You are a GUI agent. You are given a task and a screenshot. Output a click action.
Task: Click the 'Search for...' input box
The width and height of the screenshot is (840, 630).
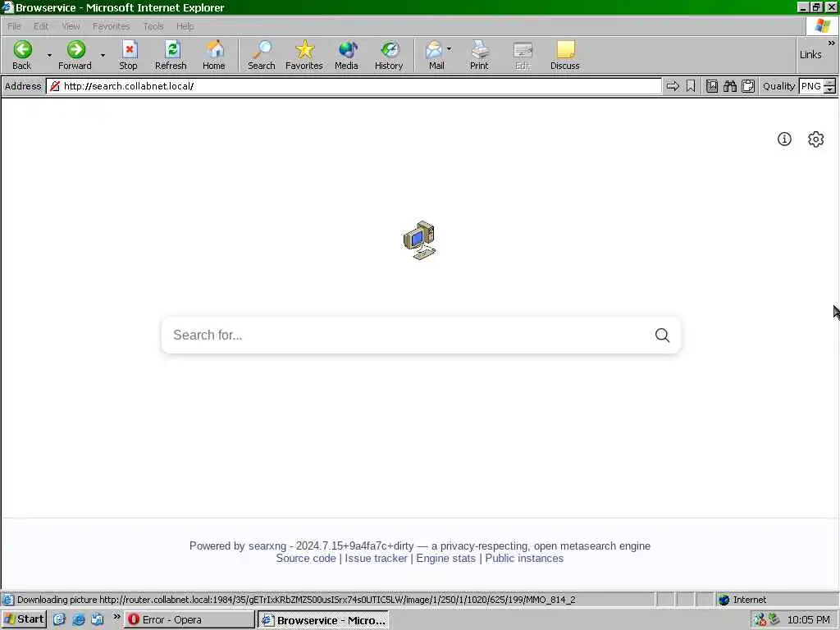tap(407, 336)
